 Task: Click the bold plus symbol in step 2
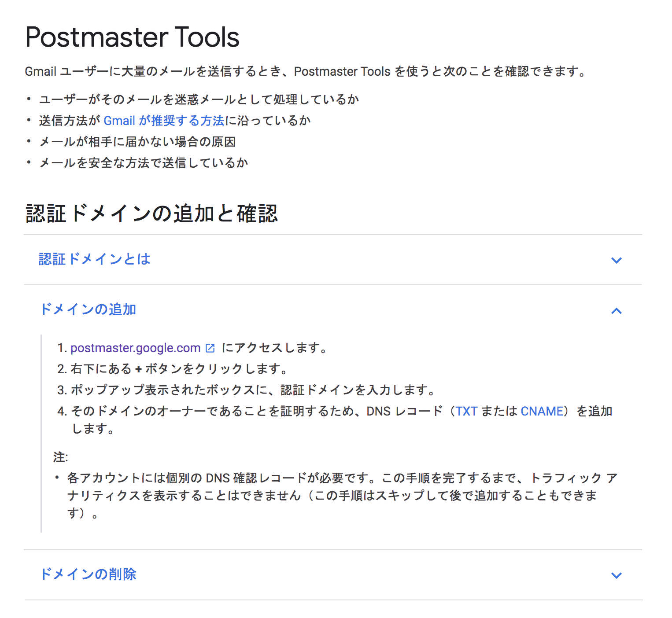pyautogui.click(x=138, y=369)
